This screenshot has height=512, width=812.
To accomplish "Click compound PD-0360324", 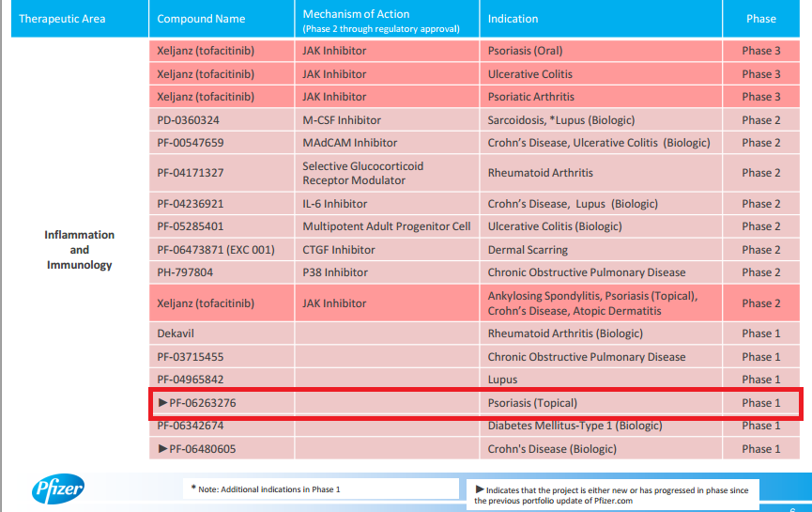I will tap(189, 120).
